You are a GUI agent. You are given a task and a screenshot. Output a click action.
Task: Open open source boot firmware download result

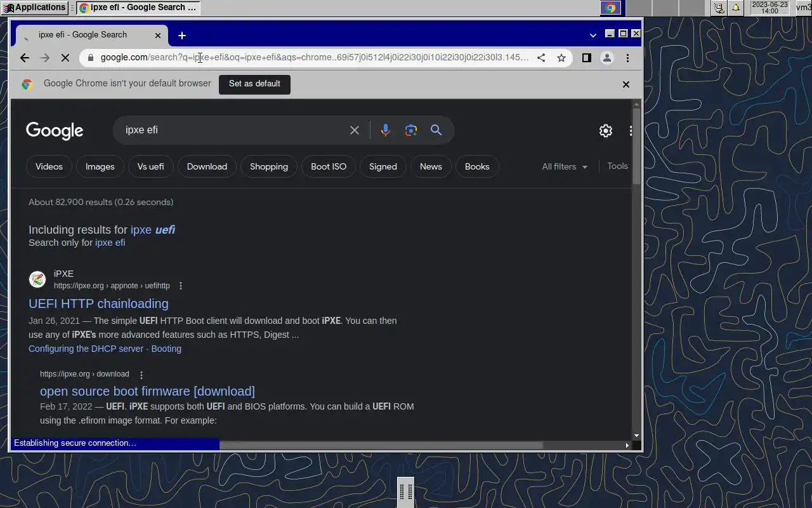click(147, 391)
